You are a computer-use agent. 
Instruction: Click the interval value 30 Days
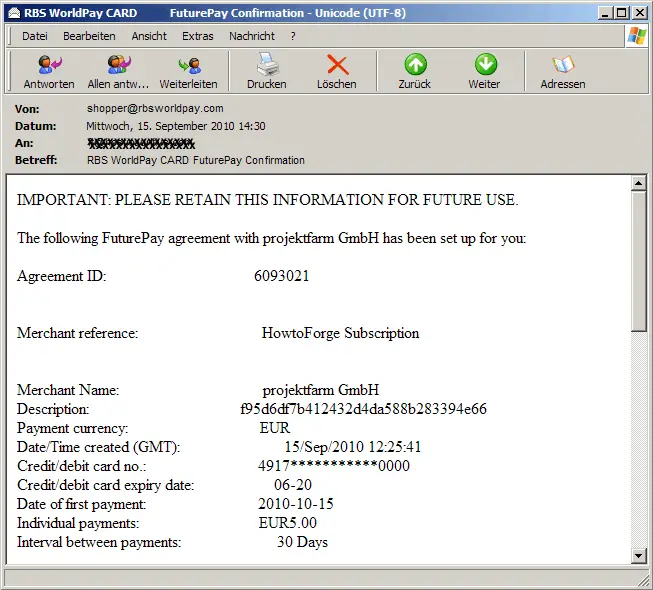pyautogui.click(x=302, y=542)
